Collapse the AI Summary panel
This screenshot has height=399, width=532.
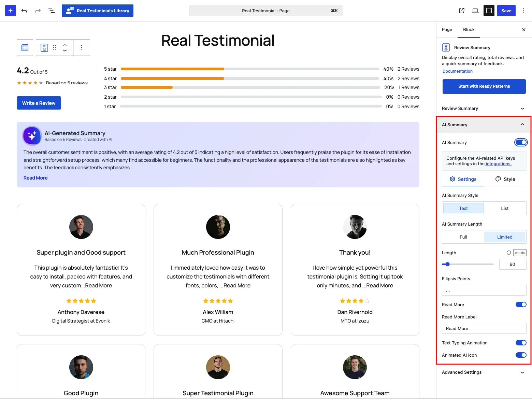point(484,125)
